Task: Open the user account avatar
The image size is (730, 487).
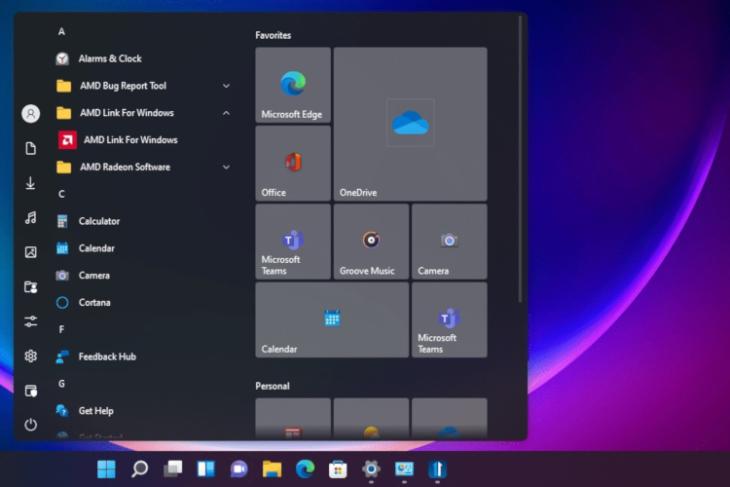Action: tap(31, 114)
